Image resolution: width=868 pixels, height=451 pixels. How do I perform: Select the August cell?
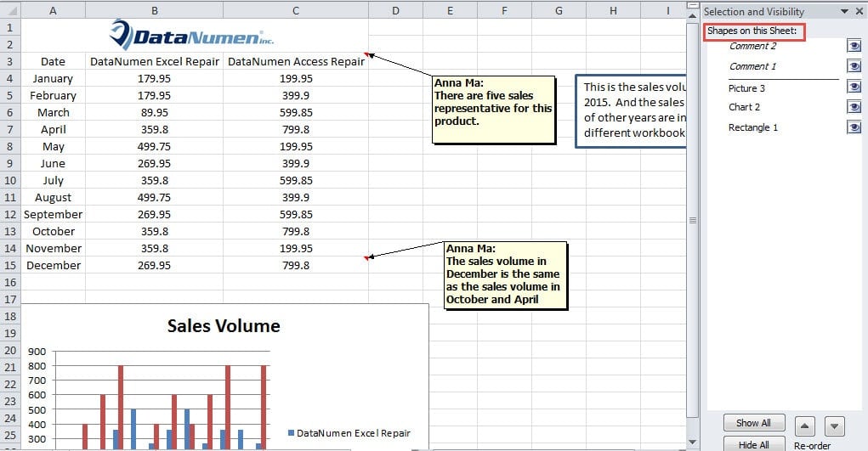coord(54,198)
